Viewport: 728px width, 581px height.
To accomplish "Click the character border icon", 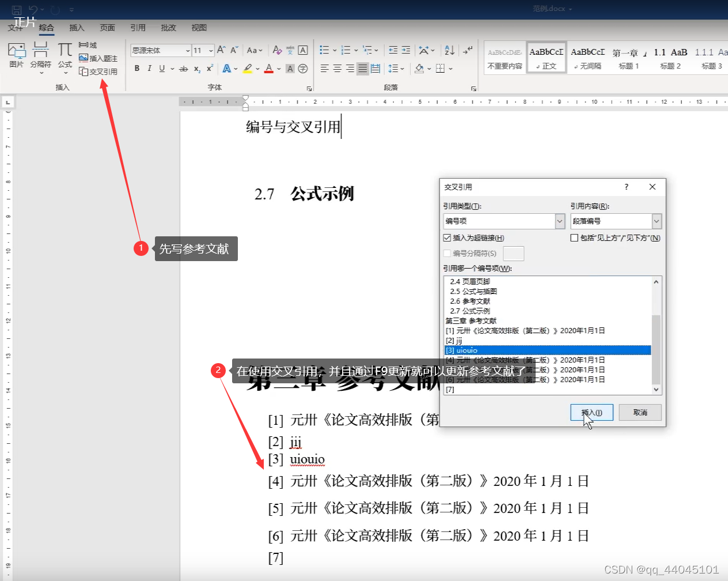I will click(x=303, y=50).
